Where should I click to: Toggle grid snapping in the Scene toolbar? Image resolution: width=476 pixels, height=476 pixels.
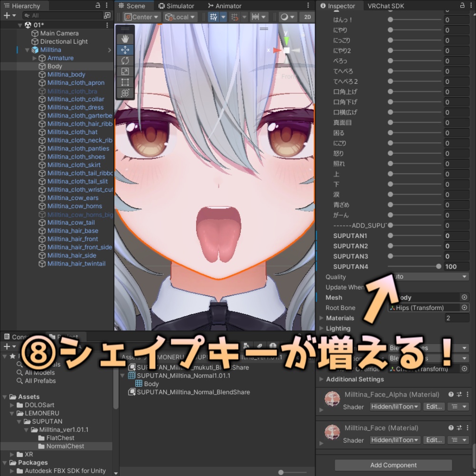click(234, 17)
